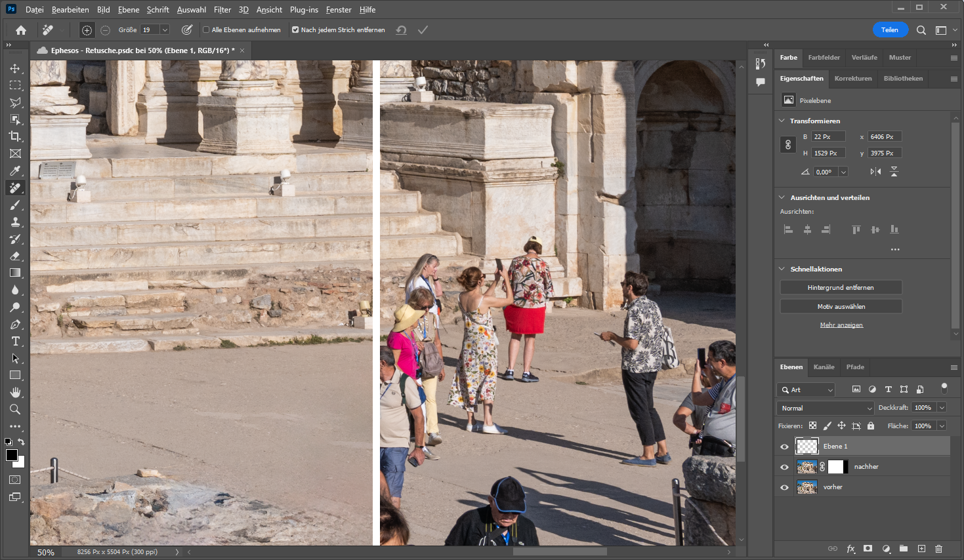Click the trash icon to delete layer

pyautogui.click(x=938, y=548)
